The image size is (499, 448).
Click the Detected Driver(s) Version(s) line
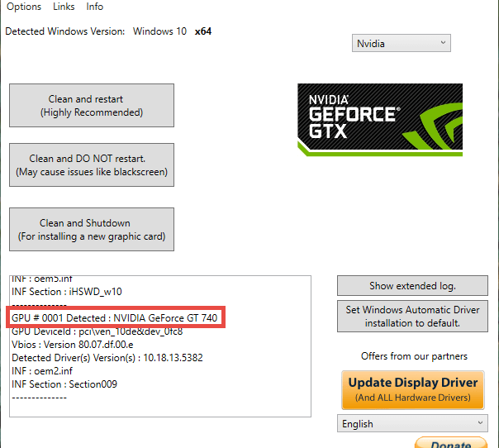pos(107,358)
